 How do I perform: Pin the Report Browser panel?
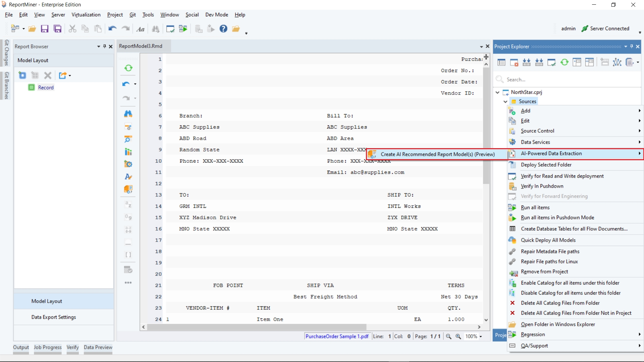(105, 46)
